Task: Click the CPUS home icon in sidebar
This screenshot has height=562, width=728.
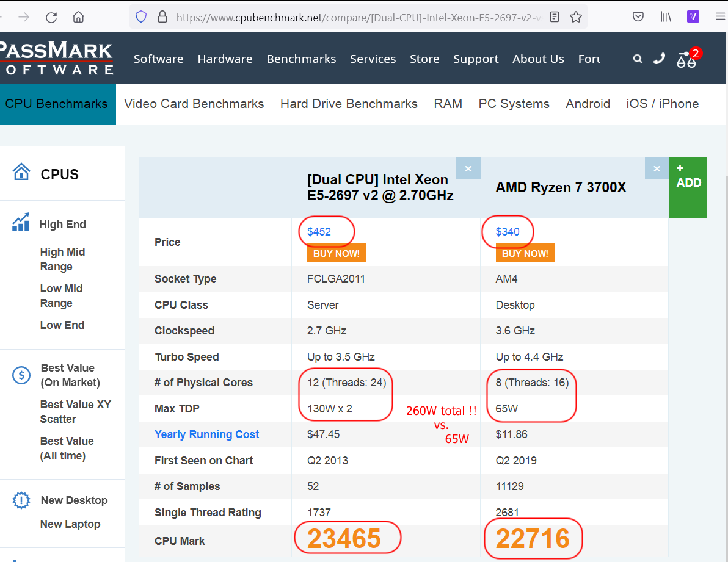Action: (21, 171)
